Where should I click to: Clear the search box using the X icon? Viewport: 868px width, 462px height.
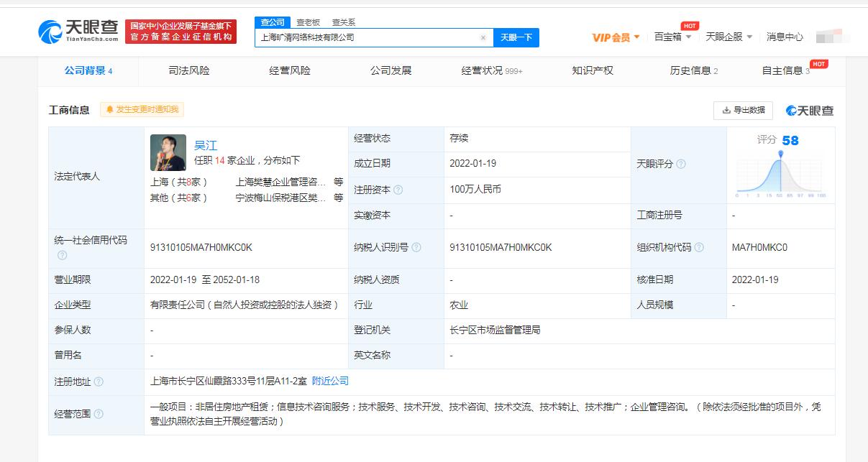(483, 37)
